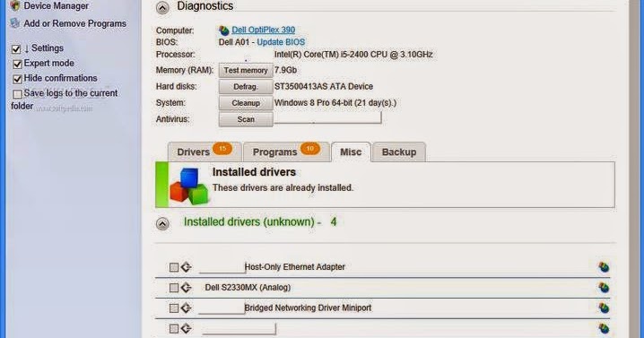Viewport: 644px width, 338px height.
Task: Check the Host-Only Ethernet Adapter driver box
Action: click(x=174, y=267)
